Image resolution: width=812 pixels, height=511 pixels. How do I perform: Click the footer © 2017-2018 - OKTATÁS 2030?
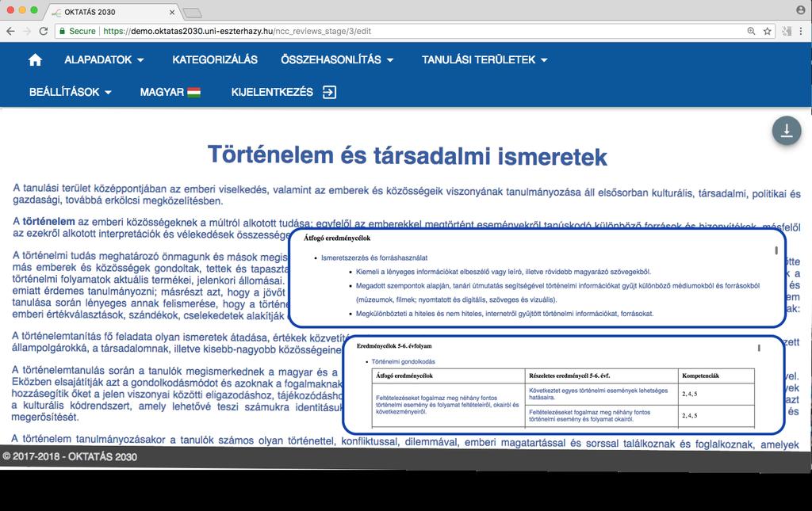coord(70,456)
